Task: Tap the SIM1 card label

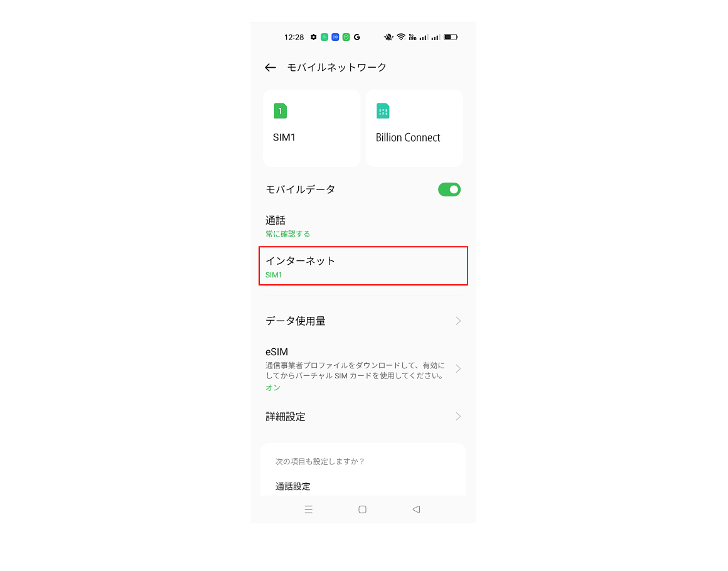Action: (x=284, y=137)
